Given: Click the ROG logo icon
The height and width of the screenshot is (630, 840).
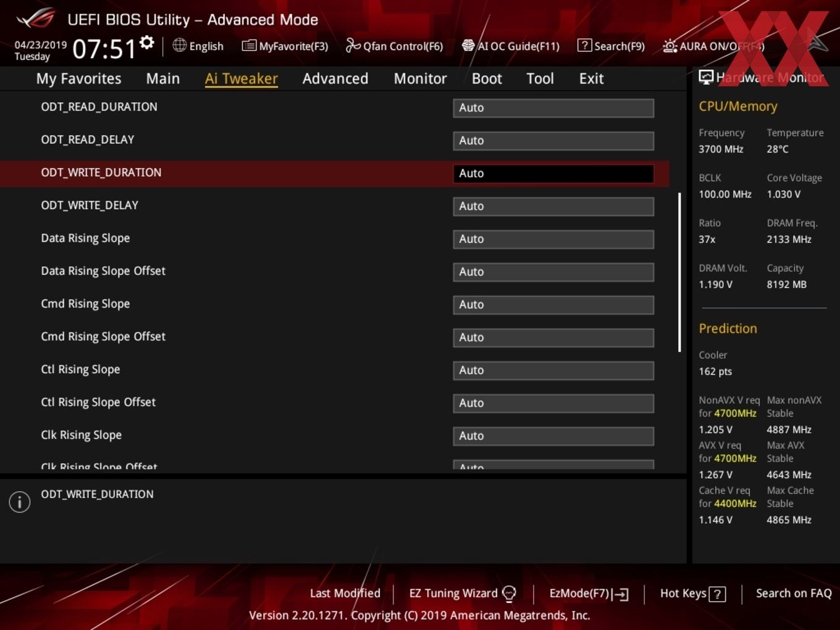Looking at the screenshot, I should pyautogui.click(x=36, y=19).
